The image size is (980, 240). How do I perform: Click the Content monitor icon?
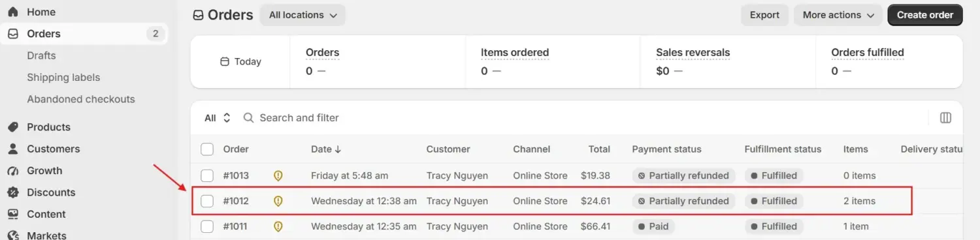(12, 214)
